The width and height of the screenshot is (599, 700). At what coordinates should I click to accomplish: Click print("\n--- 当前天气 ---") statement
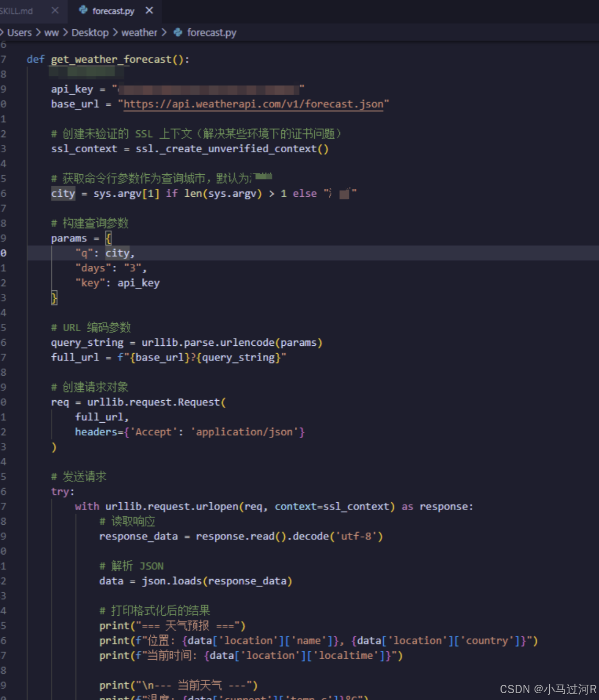[179, 685]
